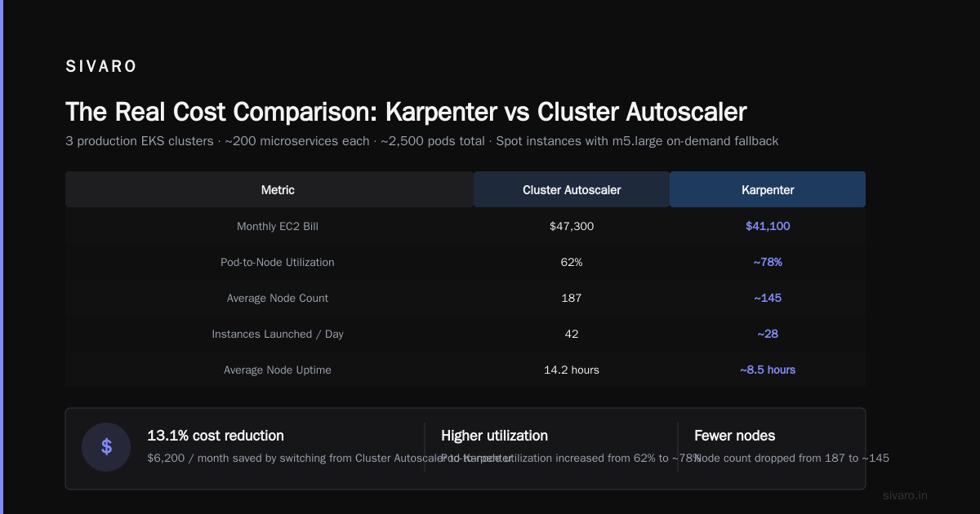This screenshot has height=514, width=980.
Task: Click the main title about Karpenter comparison
Action: (x=406, y=112)
